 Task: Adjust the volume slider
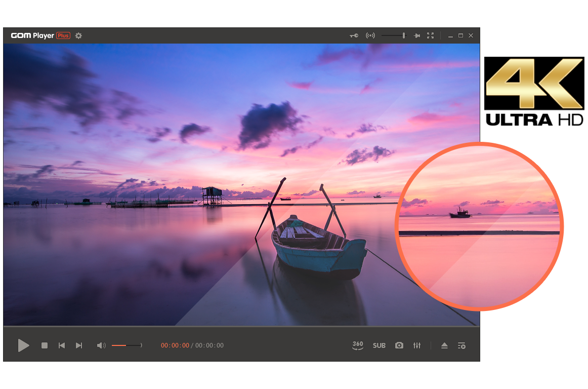pos(125,345)
